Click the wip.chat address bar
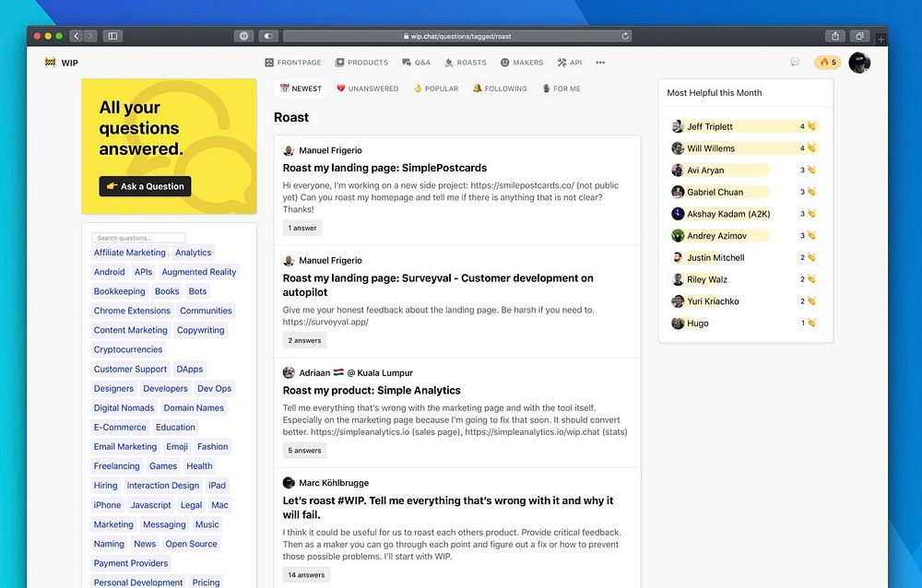The image size is (922, 588). tap(457, 36)
